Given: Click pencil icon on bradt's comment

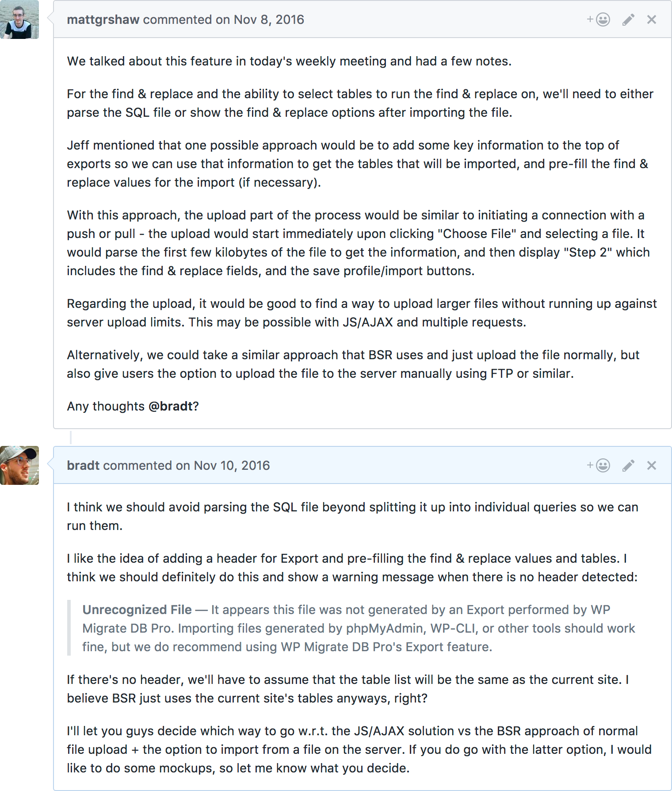Looking at the screenshot, I should pos(628,465).
